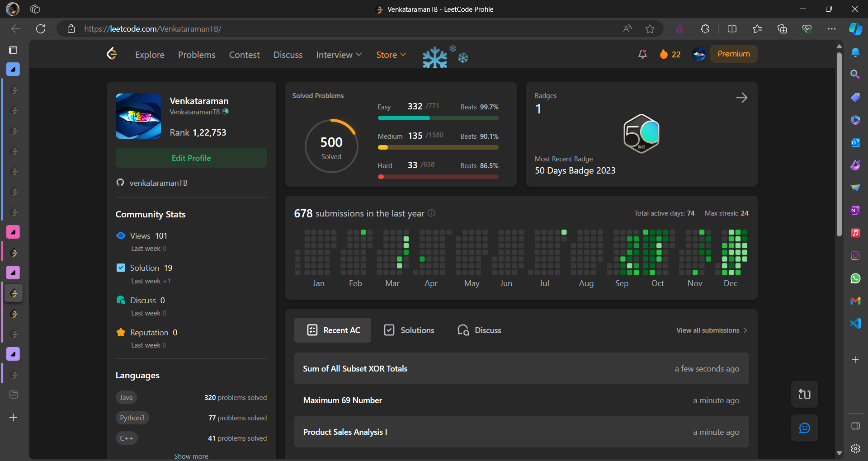Open the profile avatar menu in navbar
This screenshot has width=868, height=461.
point(699,54)
